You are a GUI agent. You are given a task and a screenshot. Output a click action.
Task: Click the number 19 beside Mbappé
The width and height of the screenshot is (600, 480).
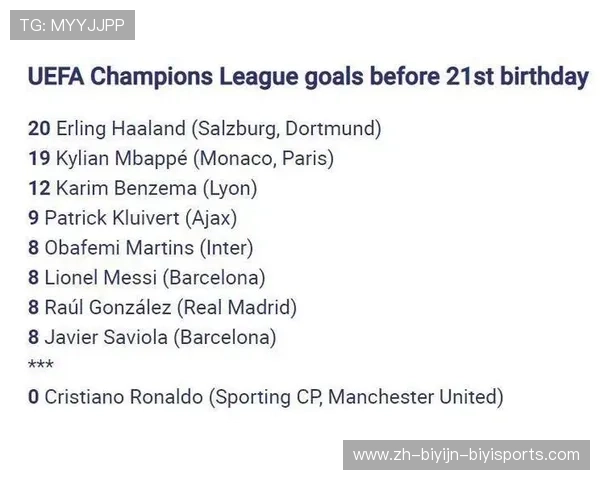[x=39, y=158]
